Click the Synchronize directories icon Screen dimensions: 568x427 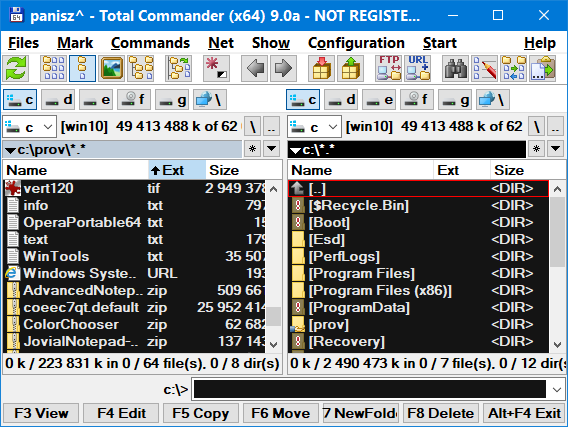coord(514,68)
